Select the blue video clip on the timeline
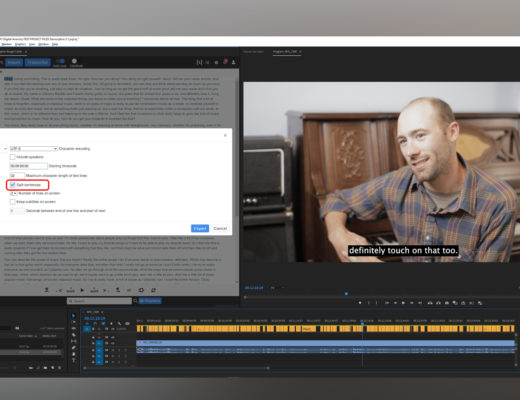 click(325, 343)
